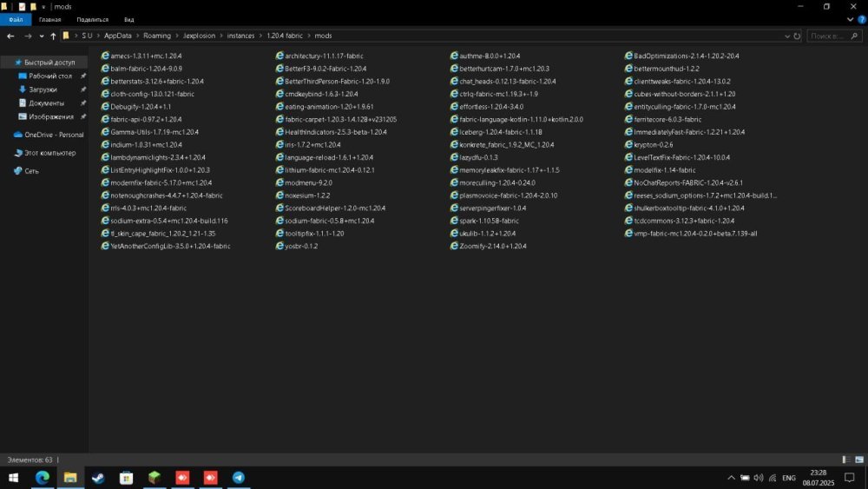The image size is (868, 489).
Task: Select file authme-8.0.0+1.20.4
Action: click(x=485, y=56)
